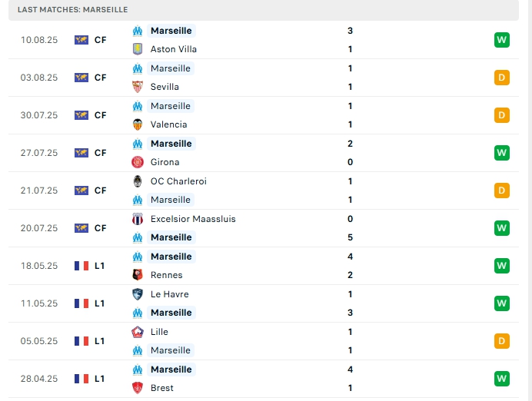Screen dimensions: 532x401
Task: Click the orange D badge for Sevilla match
Action: (502, 78)
